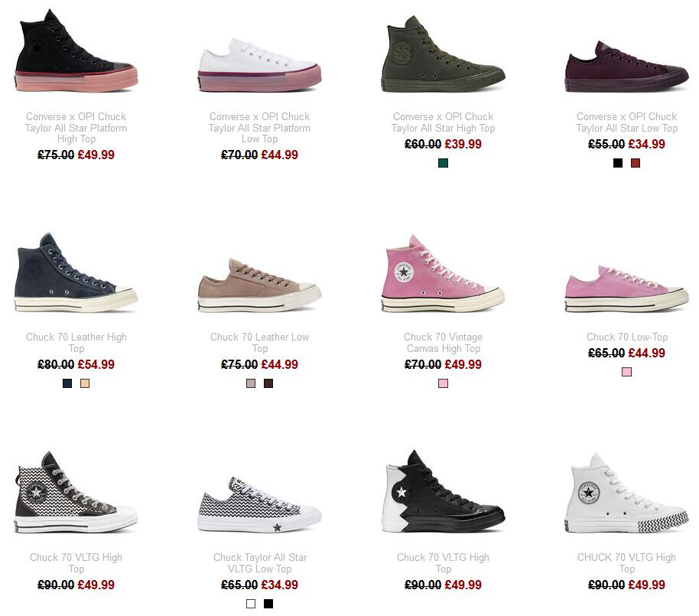The height and width of the screenshot is (616, 699).
Task: View the zigzag VLTG low top shoe image
Action: pos(260,504)
